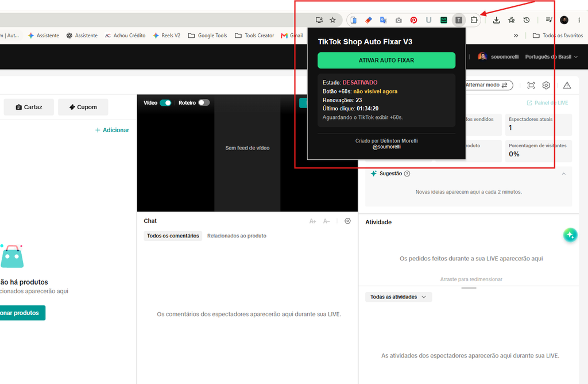Open the Português do Brasil language dropdown

551,57
